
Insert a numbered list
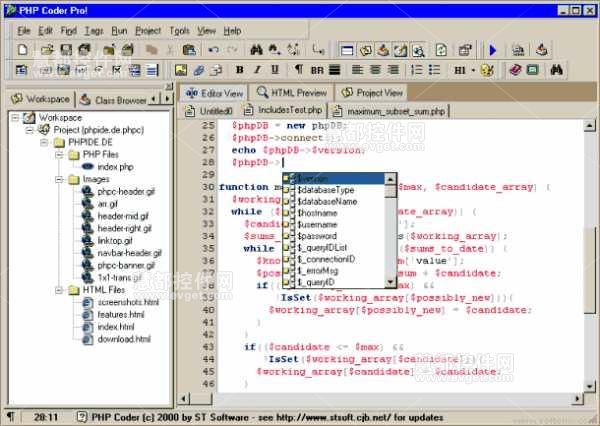pos(416,70)
